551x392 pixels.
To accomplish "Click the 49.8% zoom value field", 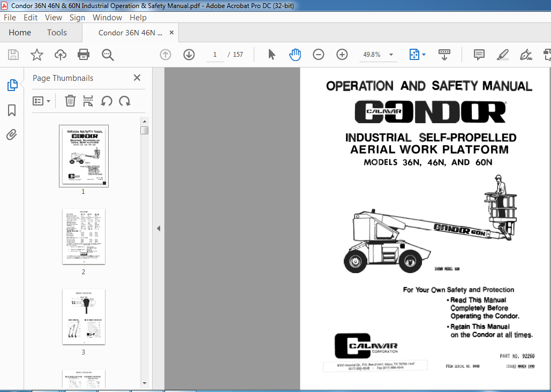I will click(372, 55).
